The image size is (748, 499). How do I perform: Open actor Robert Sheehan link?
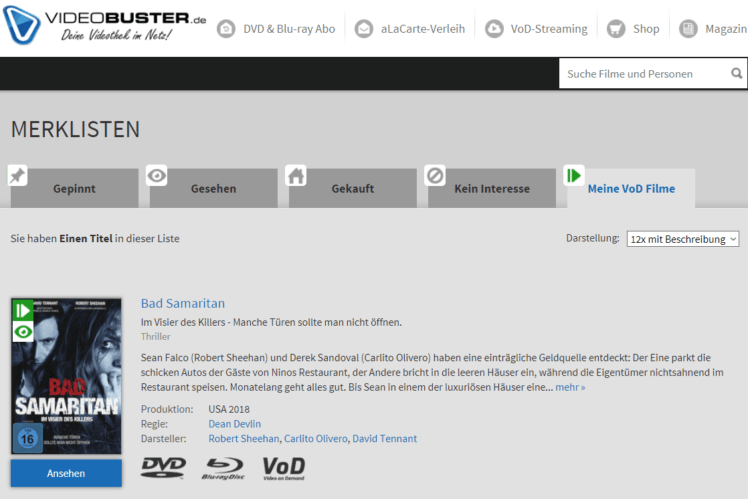pos(244,438)
